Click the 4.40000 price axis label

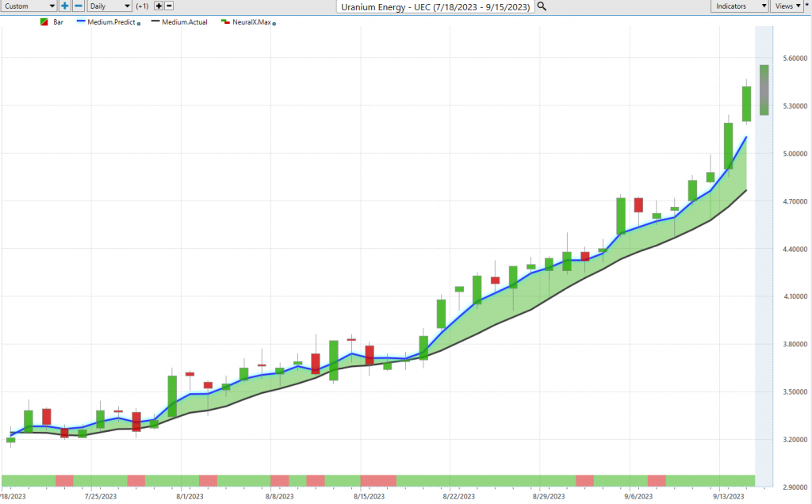[795, 249]
